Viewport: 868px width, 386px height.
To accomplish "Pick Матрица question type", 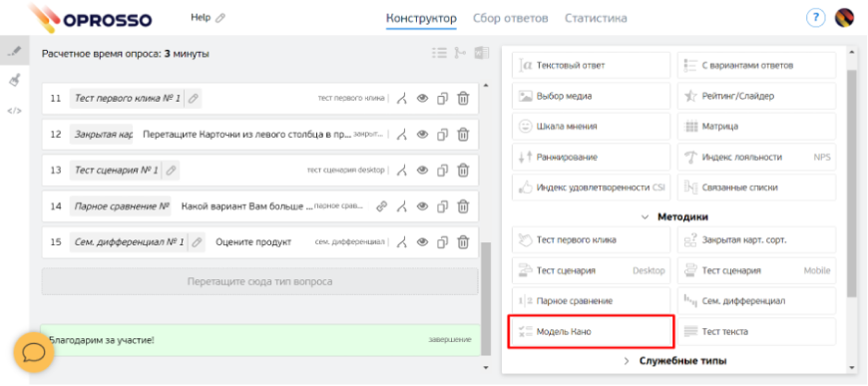I will point(756,127).
